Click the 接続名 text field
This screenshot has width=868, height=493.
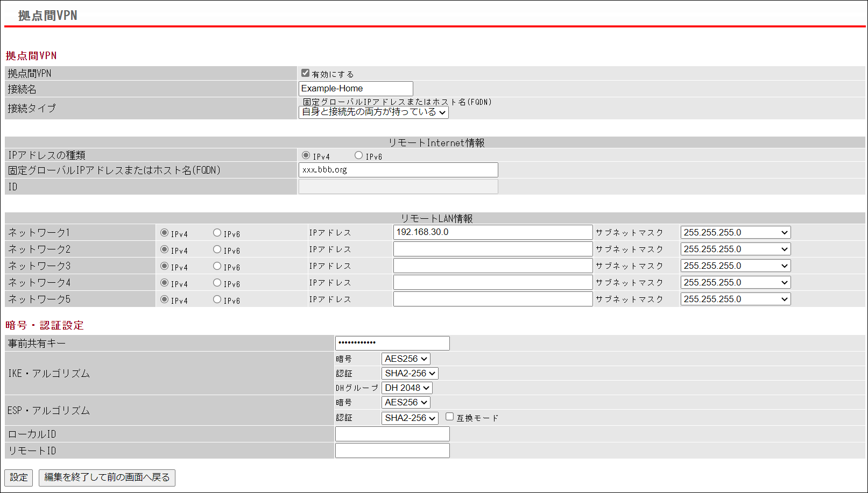point(356,89)
